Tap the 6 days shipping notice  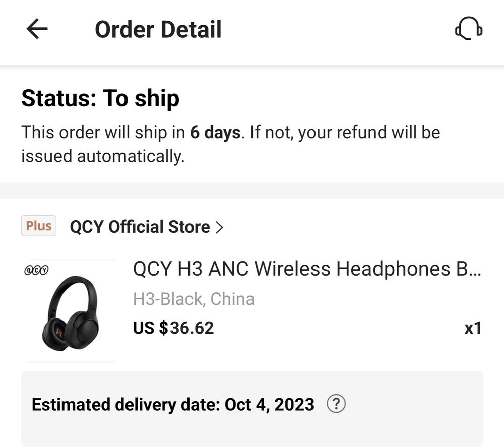point(215,133)
